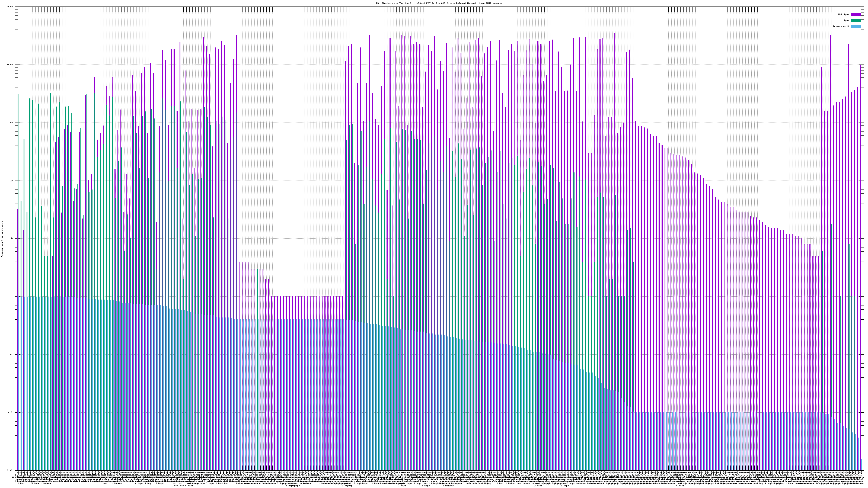
Task: Click the blue Score (0..1) legend swatch
Action: point(856,26)
